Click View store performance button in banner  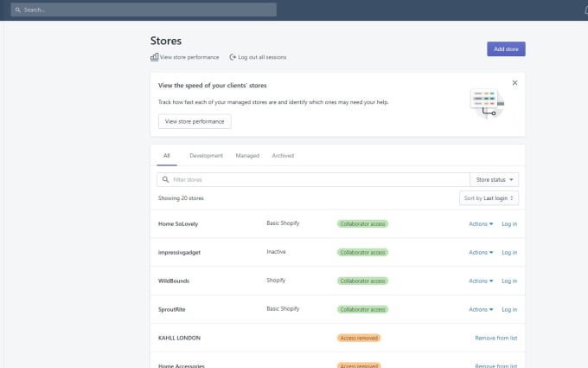(x=195, y=121)
